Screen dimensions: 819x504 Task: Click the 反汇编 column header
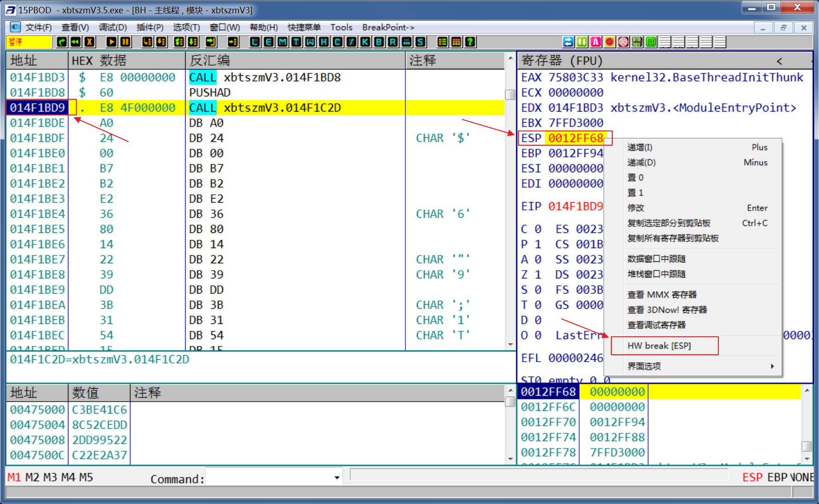click(296, 61)
